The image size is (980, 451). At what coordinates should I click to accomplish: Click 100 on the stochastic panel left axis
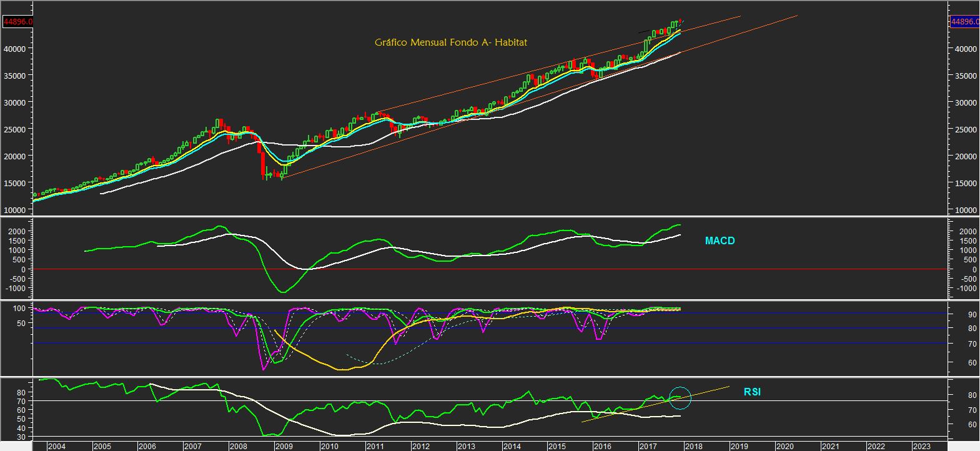click(19, 309)
